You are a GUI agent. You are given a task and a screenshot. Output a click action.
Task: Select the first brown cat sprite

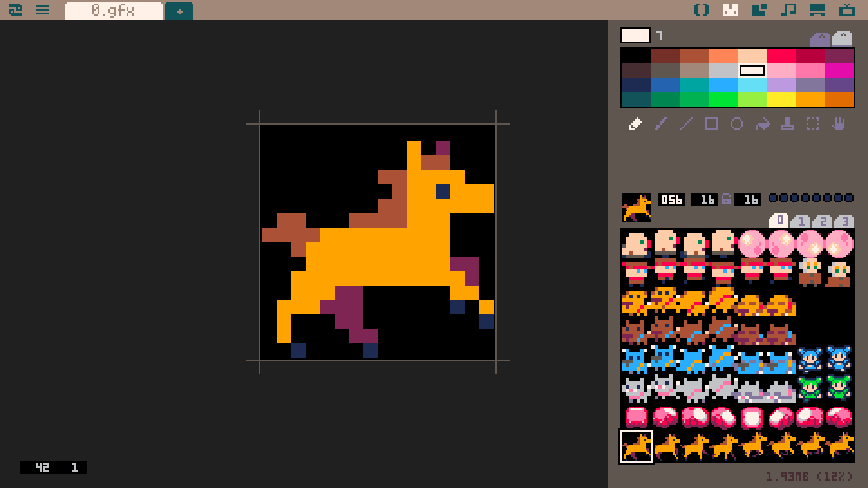pos(636,331)
